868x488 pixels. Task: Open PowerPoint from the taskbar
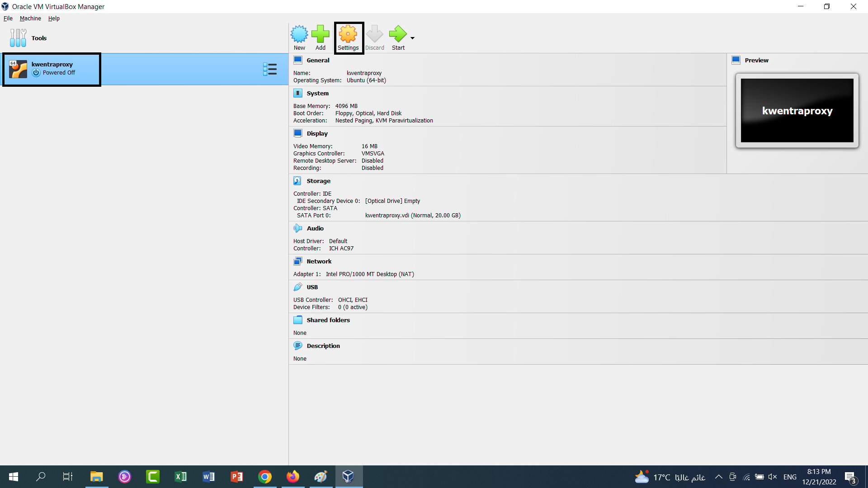[x=236, y=477]
